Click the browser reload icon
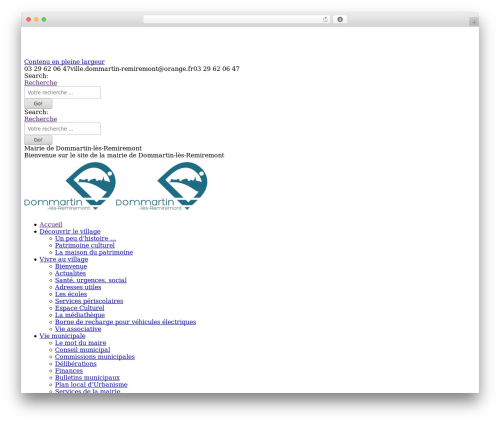The width and height of the screenshot is (500, 423). pyautogui.click(x=325, y=20)
